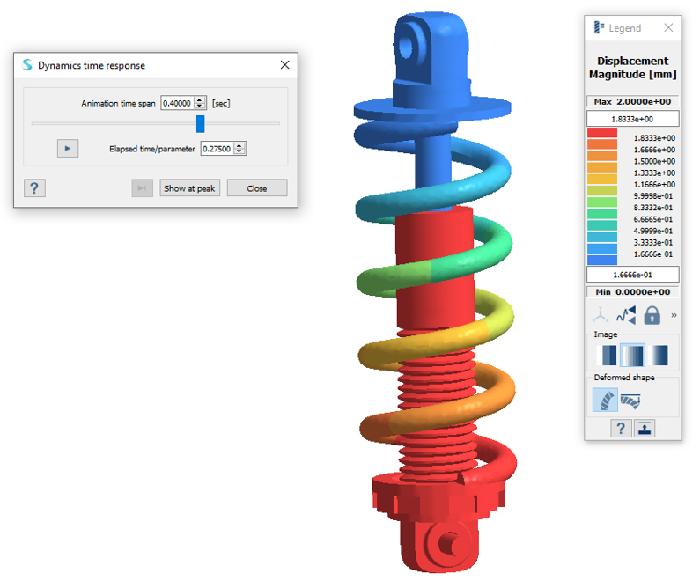Select the third image fringe style
This screenshot has width=700, height=588.
click(658, 356)
